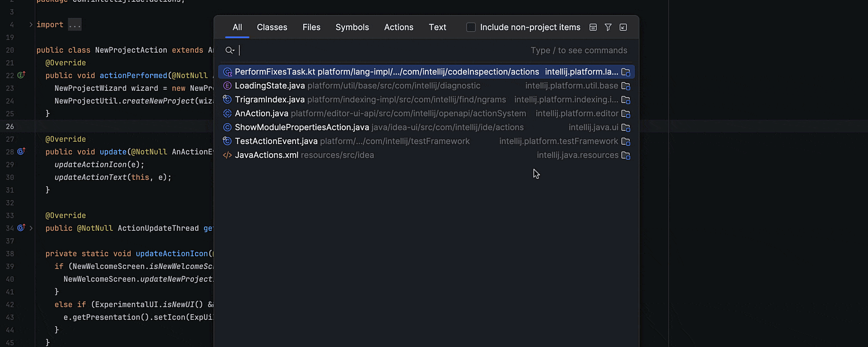Click the overridden method gutter marker on line 28

click(20, 152)
